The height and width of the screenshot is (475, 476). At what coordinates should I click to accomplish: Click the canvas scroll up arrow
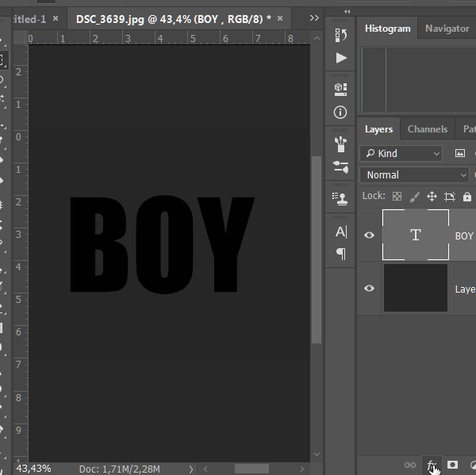pos(317,38)
